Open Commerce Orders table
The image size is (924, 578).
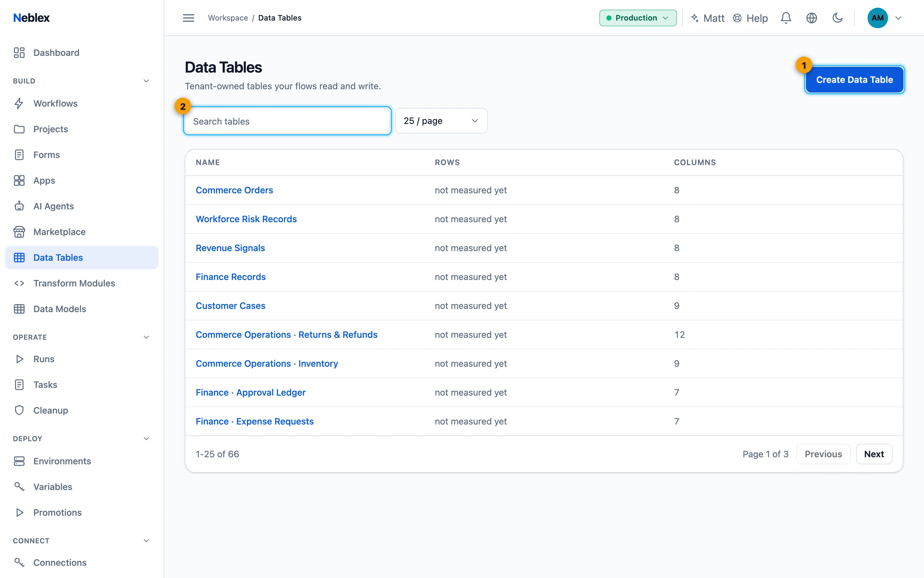tap(234, 190)
